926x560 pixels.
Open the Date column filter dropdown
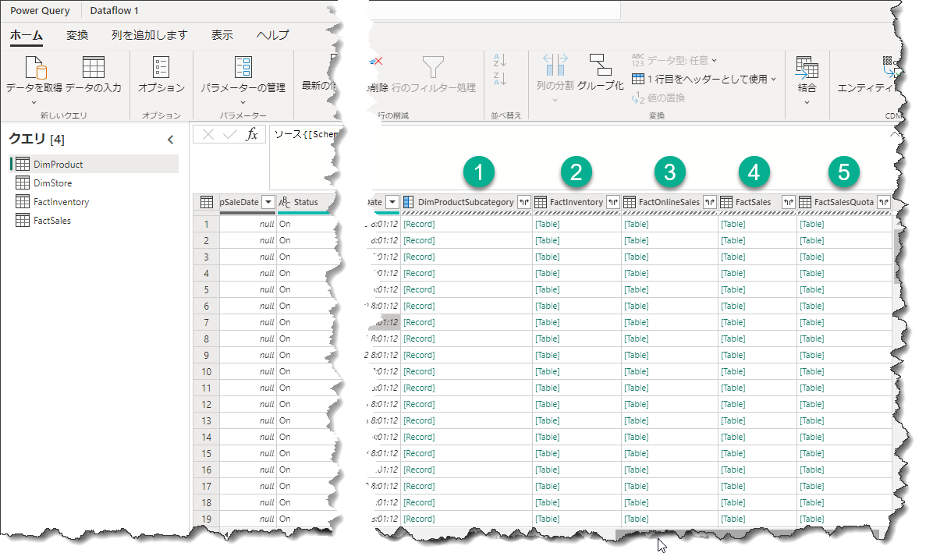[392, 202]
